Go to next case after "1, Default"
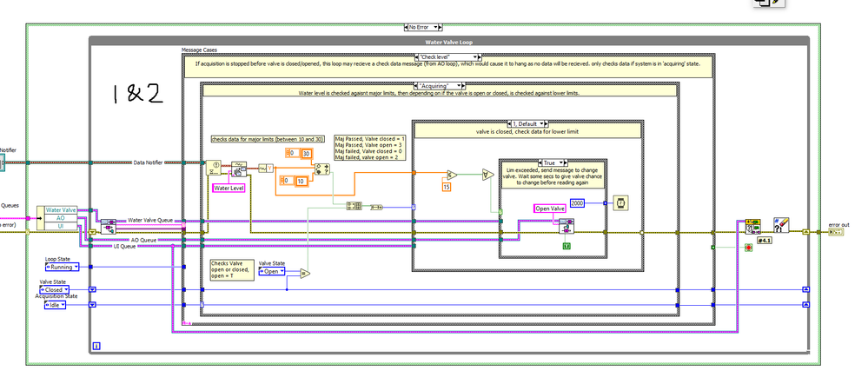Screen dimensions: 868x384 click(546, 123)
